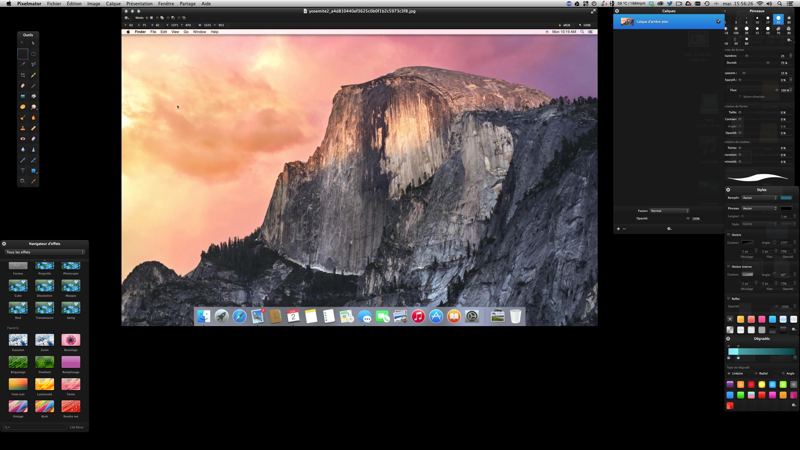Open the Navigateur d'effets gear menu

[x=4, y=244]
